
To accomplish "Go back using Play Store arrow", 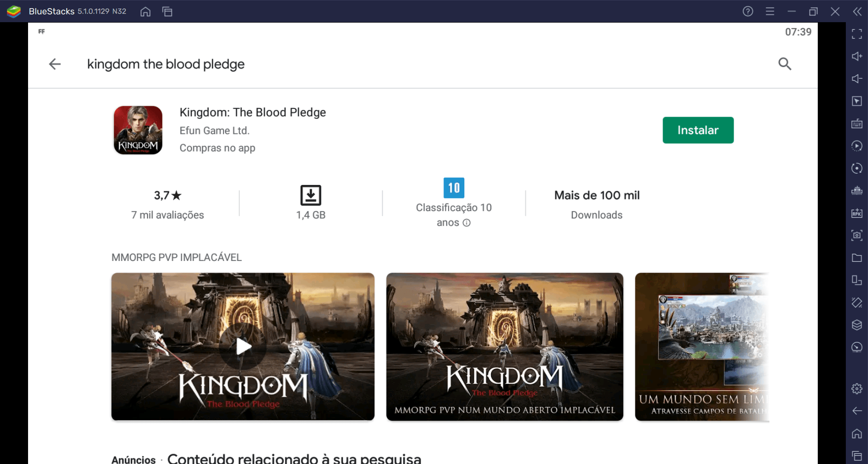I will (55, 64).
